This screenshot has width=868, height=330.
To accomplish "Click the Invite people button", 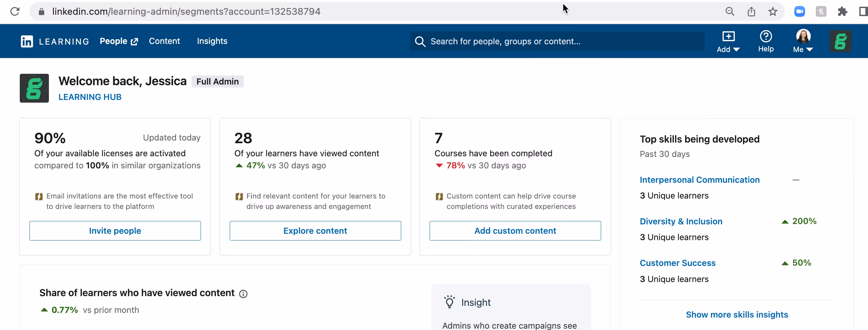I will click(115, 231).
